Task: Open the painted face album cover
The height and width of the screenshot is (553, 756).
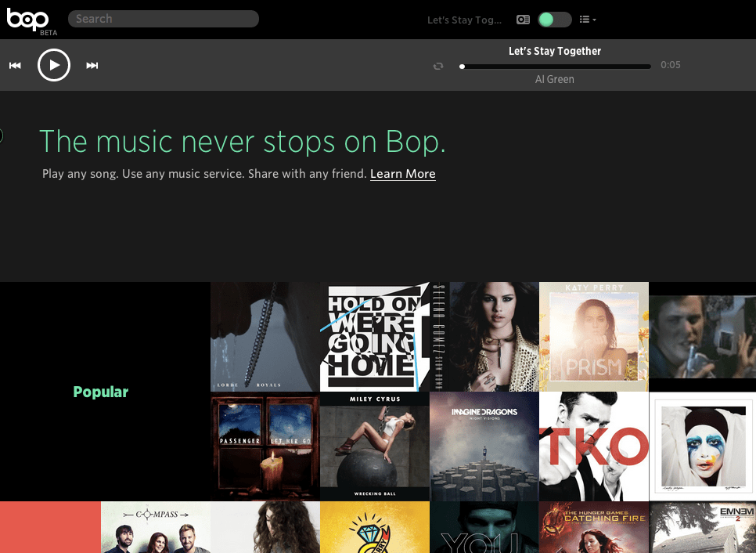Action: 703,446
